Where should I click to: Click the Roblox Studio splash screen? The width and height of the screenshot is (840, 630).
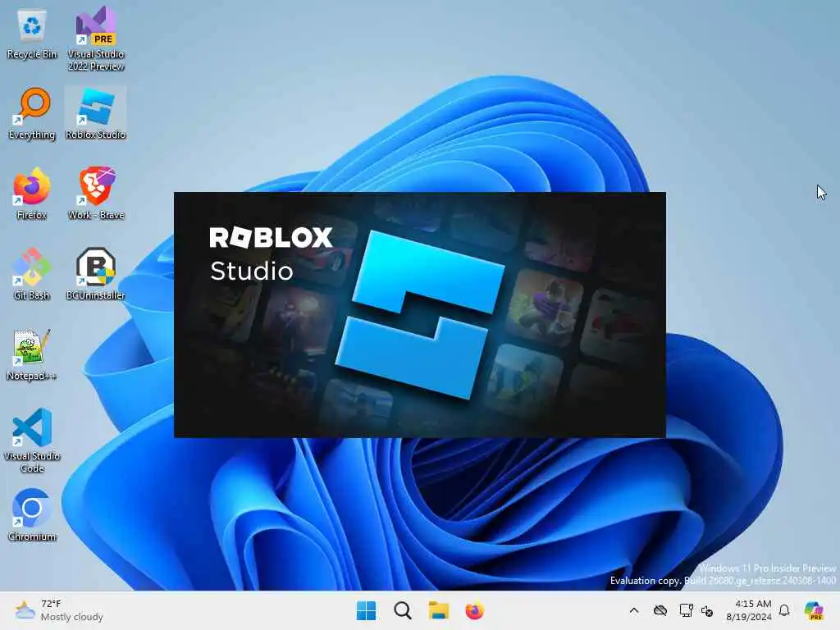420,315
